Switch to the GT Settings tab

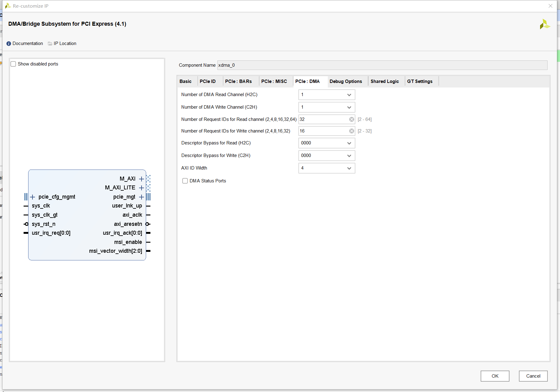pyautogui.click(x=419, y=81)
